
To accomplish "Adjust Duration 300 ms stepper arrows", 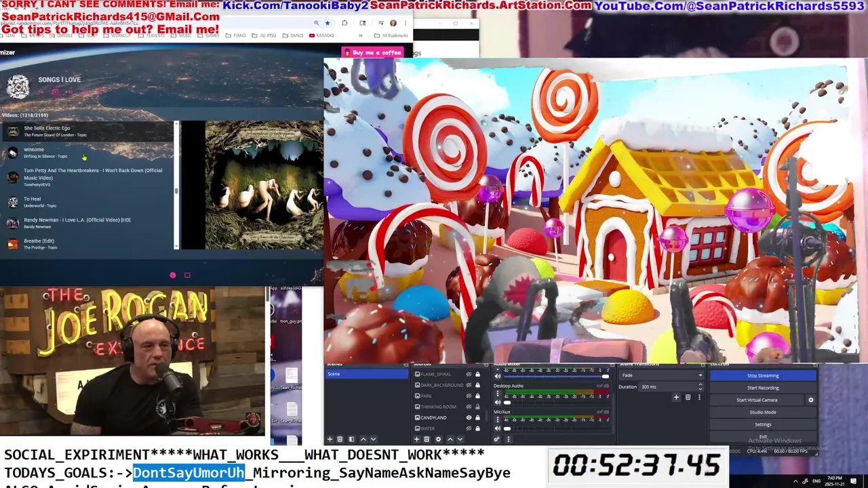I will 700,386.
